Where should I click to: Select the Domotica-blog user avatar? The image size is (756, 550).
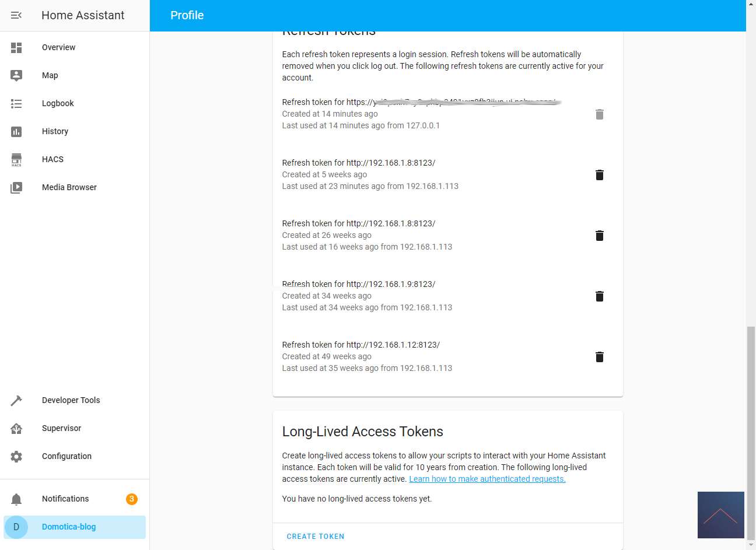(x=16, y=527)
